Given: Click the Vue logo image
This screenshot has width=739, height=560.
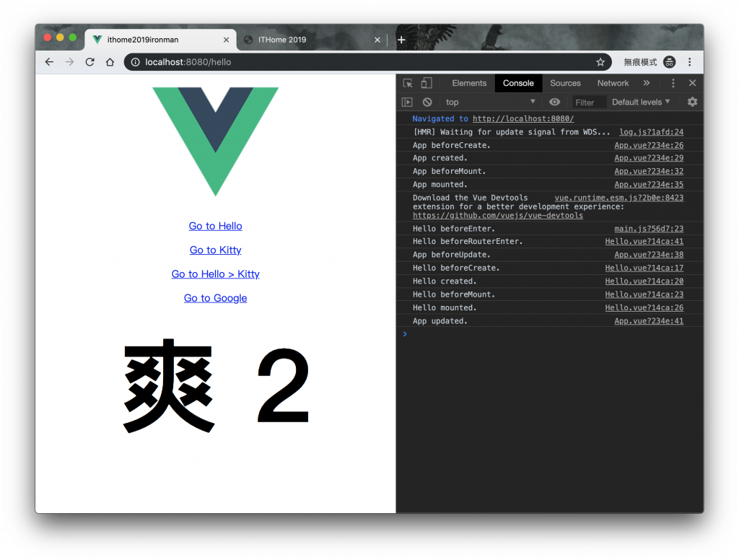Looking at the screenshot, I should pos(215,141).
